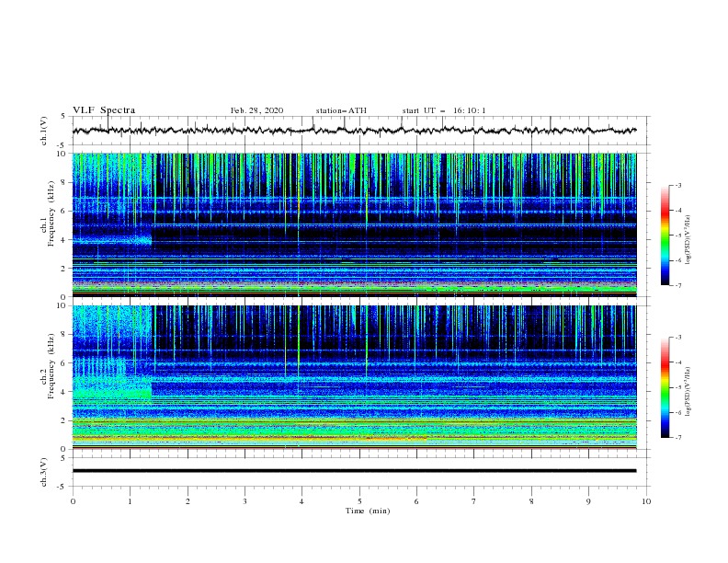Viewport: 728px width, 563px height.
Task: Click ch.2 "Frequency (kHz)" axis label
Action: 51,366
